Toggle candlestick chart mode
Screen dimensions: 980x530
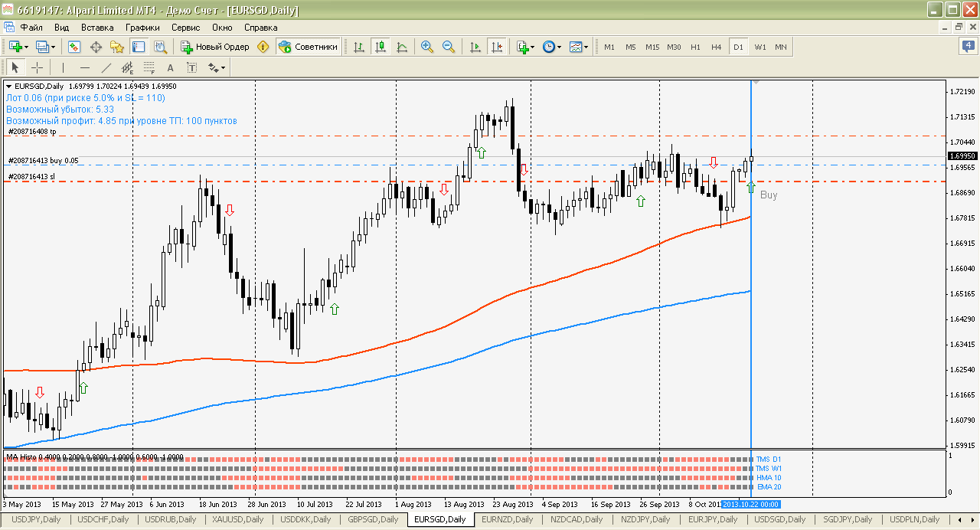(x=381, y=47)
